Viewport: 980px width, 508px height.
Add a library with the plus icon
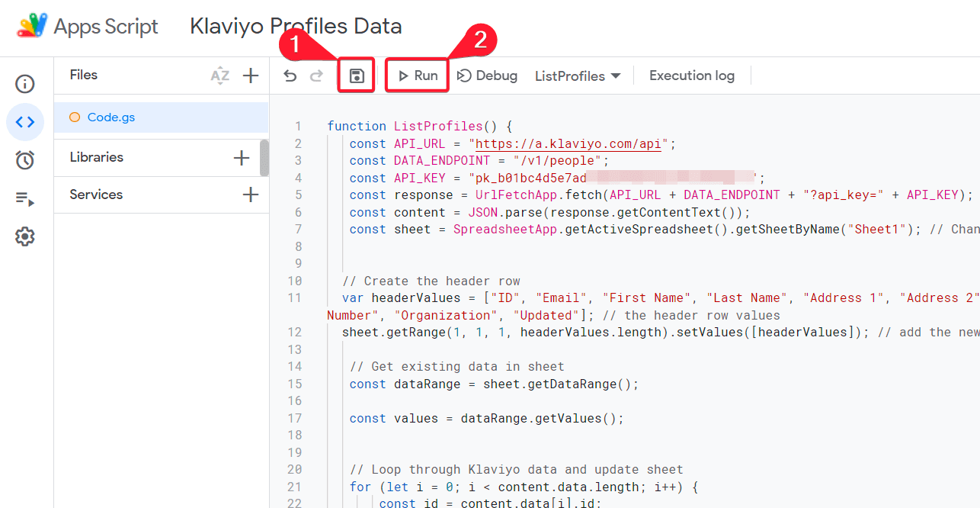pos(242,158)
